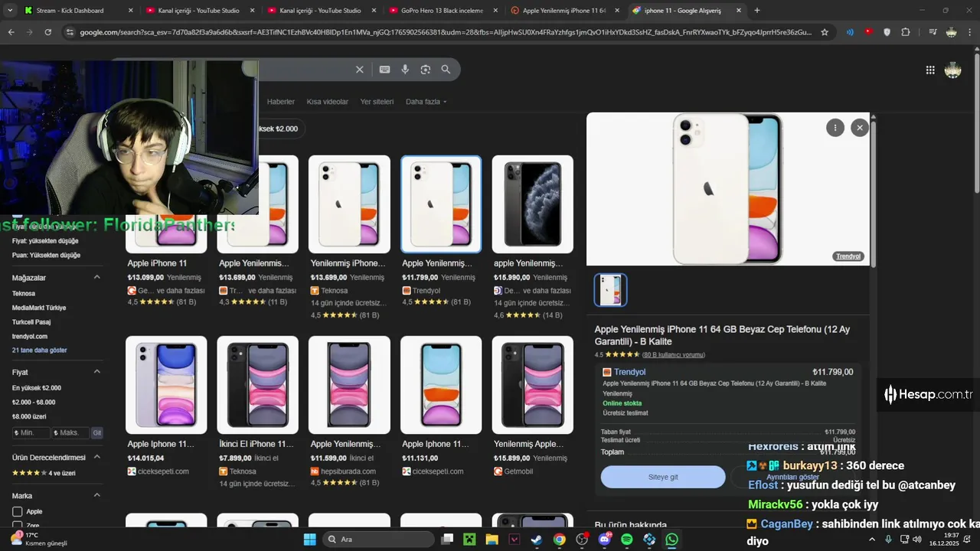
Task: Open Steam from the taskbar
Action: (x=537, y=540)
